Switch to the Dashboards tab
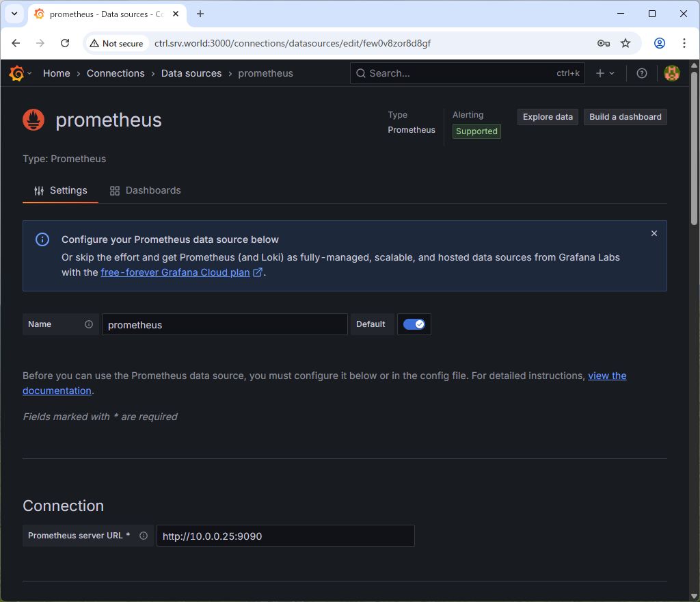This screenshot has width=700, height=602. [146, 190]
